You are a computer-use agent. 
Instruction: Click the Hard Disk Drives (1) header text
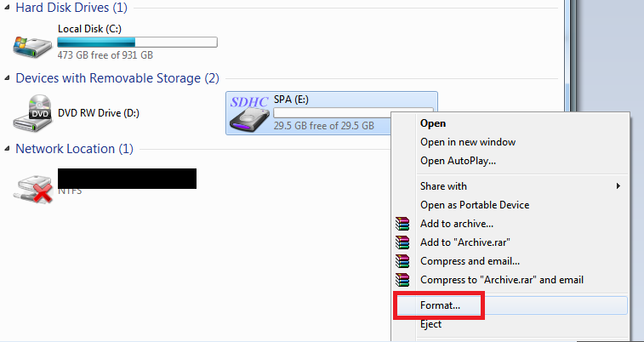[71, 8]
